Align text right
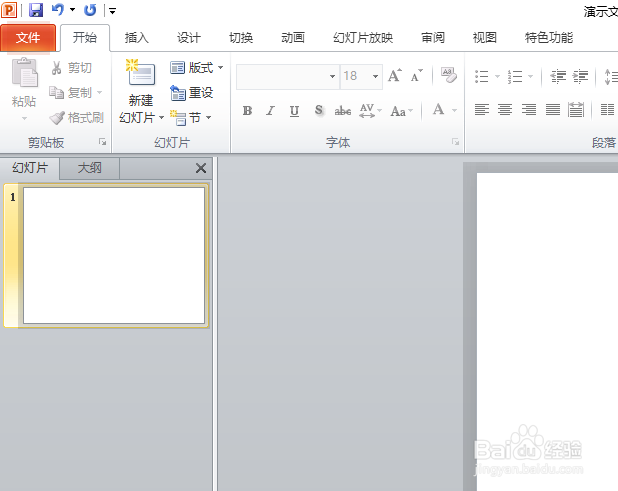 [x=529, y=110]
